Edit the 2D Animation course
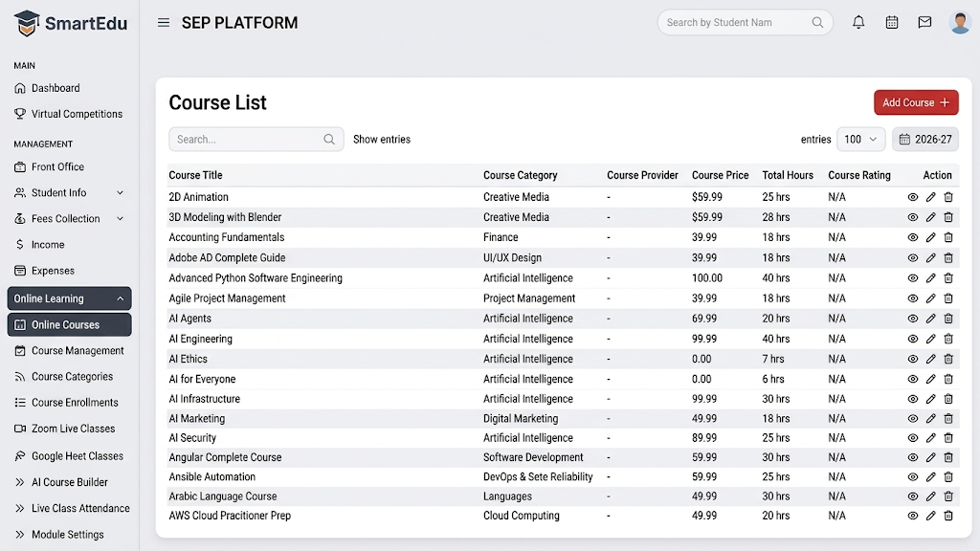 (x=930, y=197)
